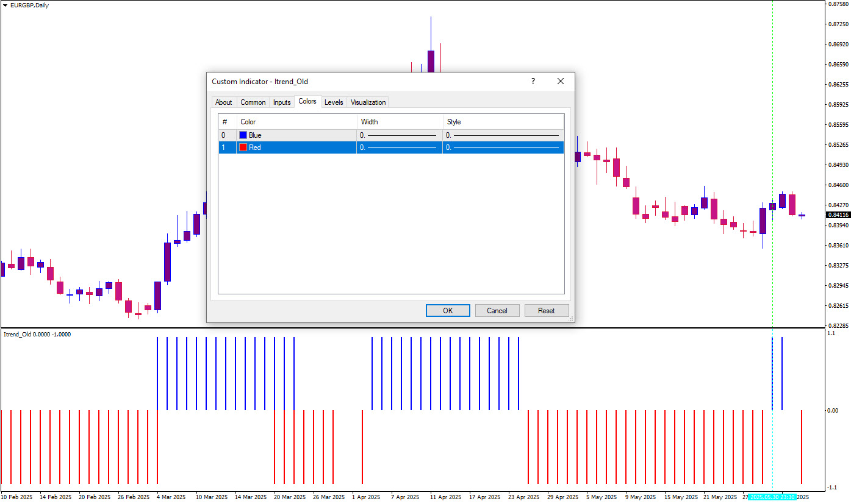Click the highlighted date label on time axis
This screenshot has width=851, height=504.
pyautogui.click(x=772, y=497)
